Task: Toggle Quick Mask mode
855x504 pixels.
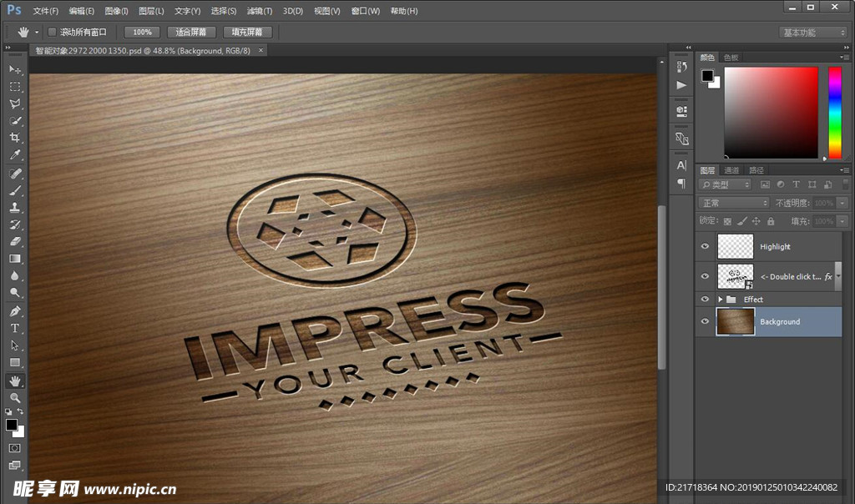Action: [x=15, y=448]
